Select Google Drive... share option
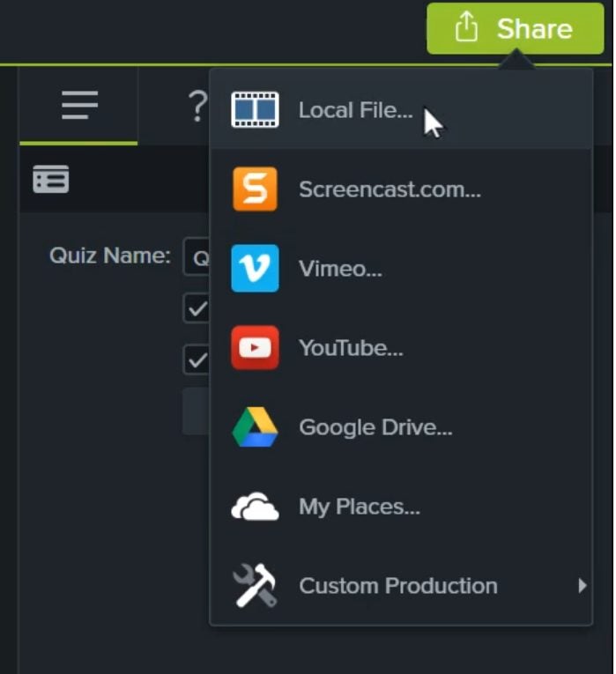616x674 pixels. click(401, 427)
